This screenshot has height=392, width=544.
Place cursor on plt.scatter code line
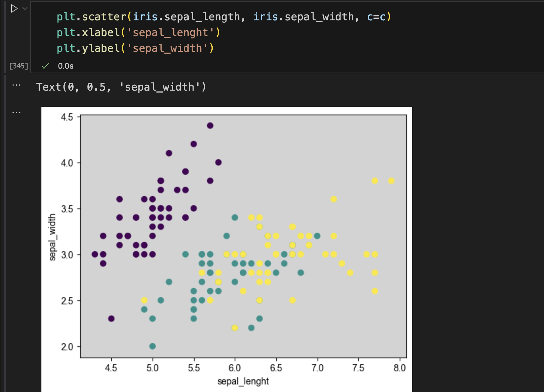[x=224, y=17]
